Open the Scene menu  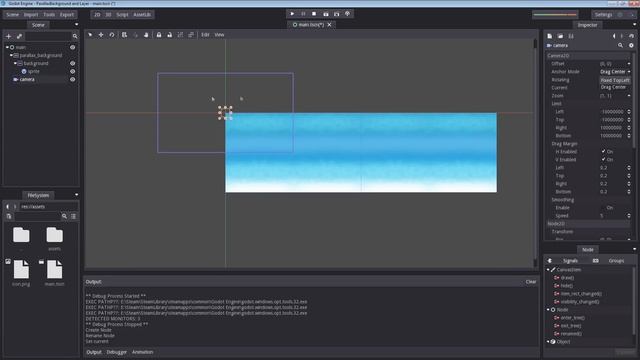click(x=12, y=15)
